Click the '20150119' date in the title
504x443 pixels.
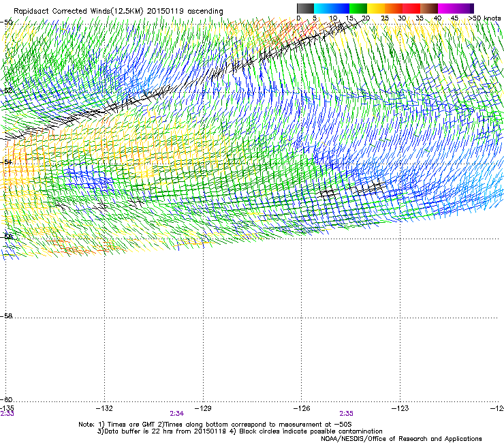pos(166,11)
